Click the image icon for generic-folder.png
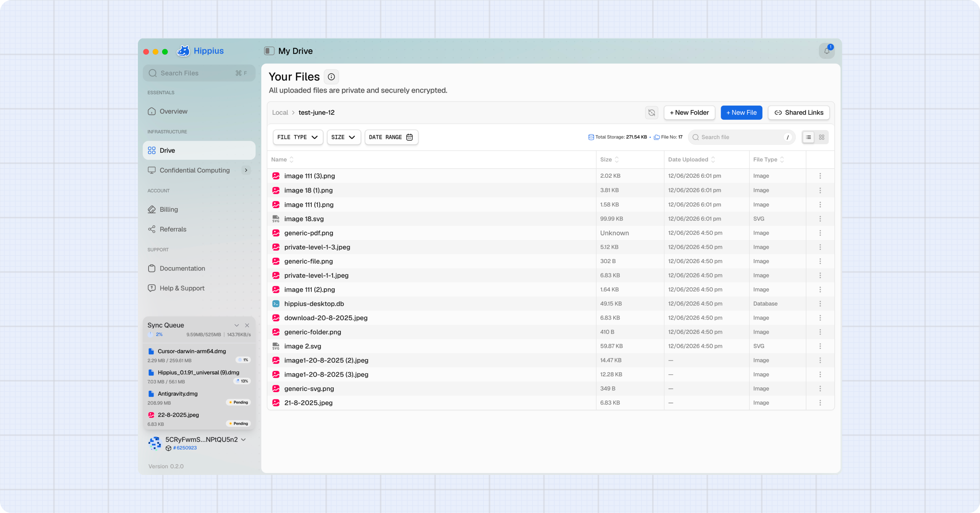This screenshot has height=513, width=980. [x=276, y=332]
